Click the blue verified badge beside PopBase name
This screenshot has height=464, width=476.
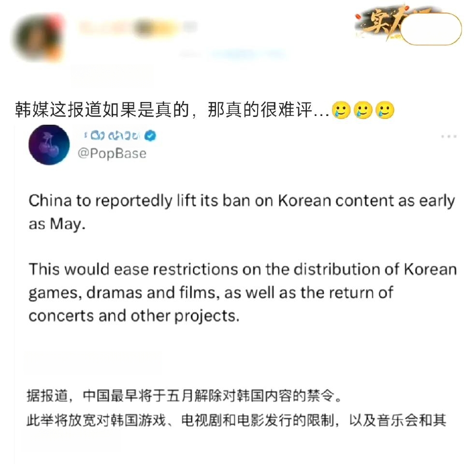pos(150,135)
